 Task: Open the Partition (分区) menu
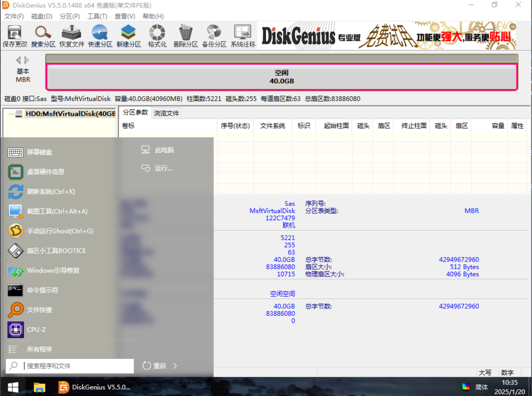tap(70, 16)
